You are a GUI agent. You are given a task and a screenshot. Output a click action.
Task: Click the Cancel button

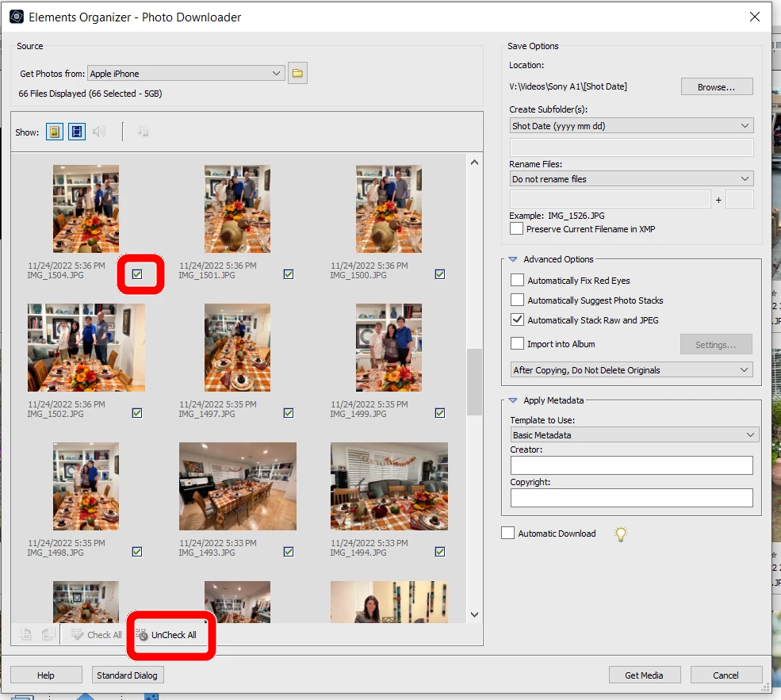(x=725, y=675)
